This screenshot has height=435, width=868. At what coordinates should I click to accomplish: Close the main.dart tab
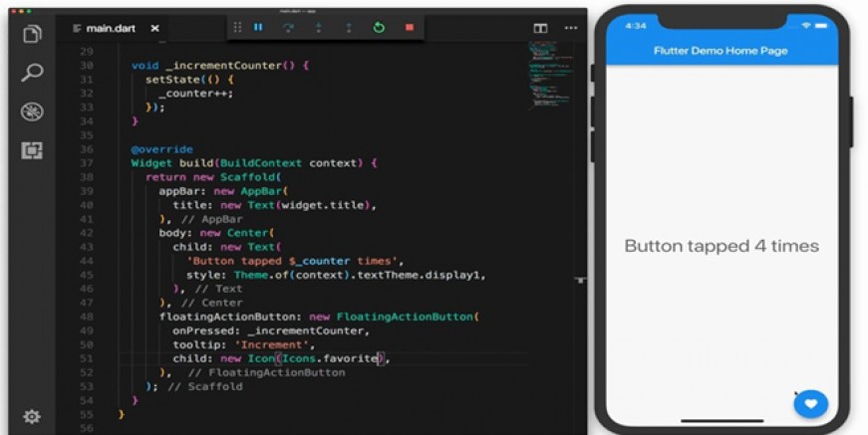[155, 28]
